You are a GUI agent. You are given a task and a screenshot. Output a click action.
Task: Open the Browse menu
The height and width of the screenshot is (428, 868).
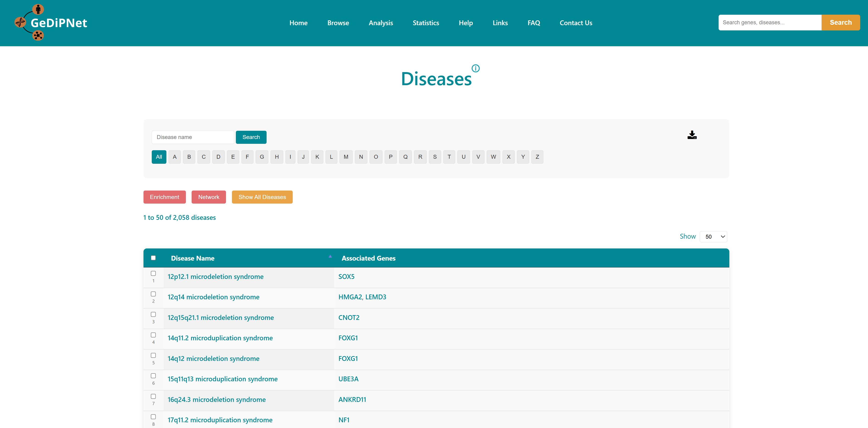coord(338,23)
